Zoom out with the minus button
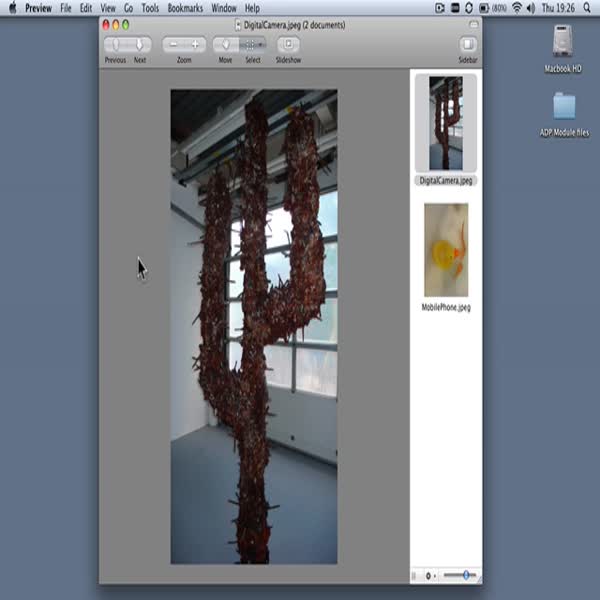The width and height of the screenshot is (600, 600). [x=174, y=45]
